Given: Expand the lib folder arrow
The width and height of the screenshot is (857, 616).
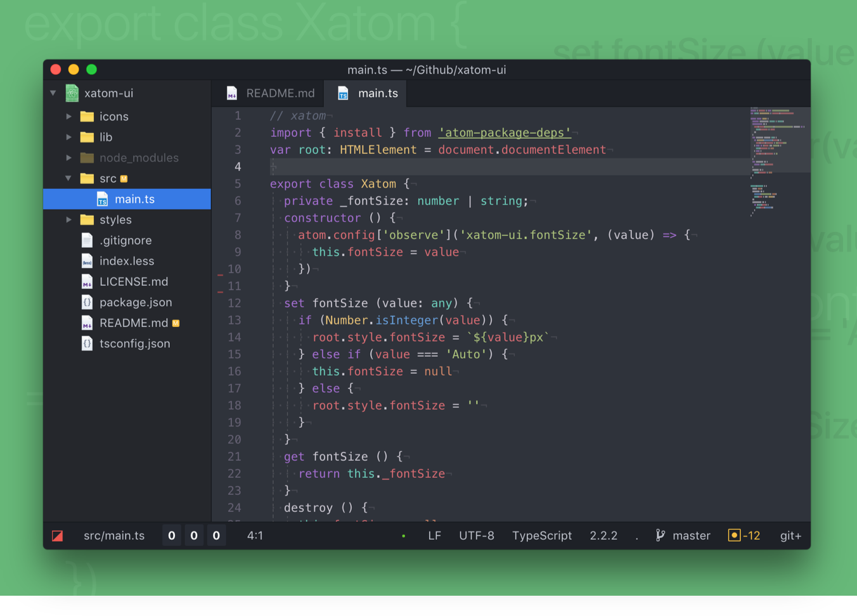Looking at the screenshot, I should (68, 137).
